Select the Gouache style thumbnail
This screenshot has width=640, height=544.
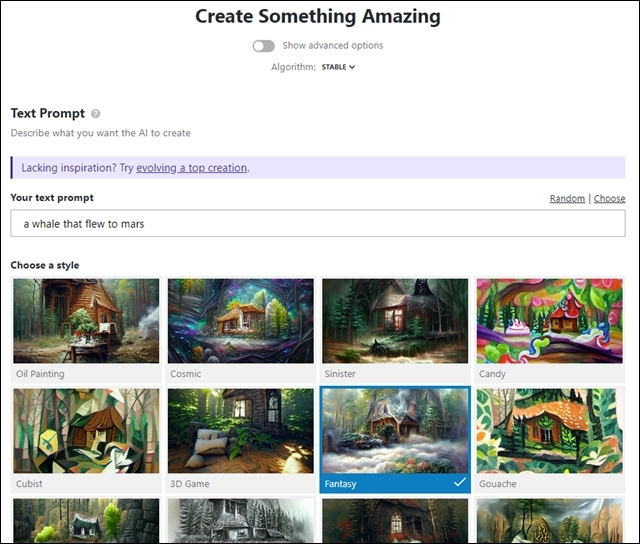coord(549,431)
